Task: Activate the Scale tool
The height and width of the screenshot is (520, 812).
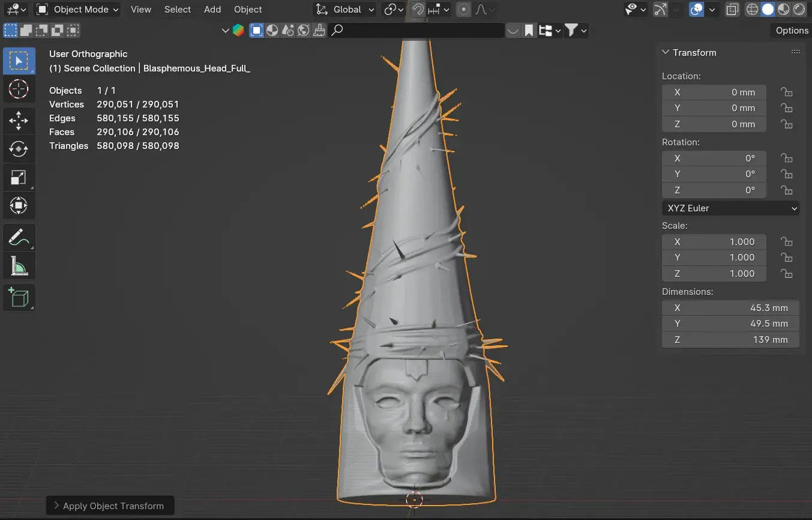Action: pyautogui.click(x=19, y=177)
